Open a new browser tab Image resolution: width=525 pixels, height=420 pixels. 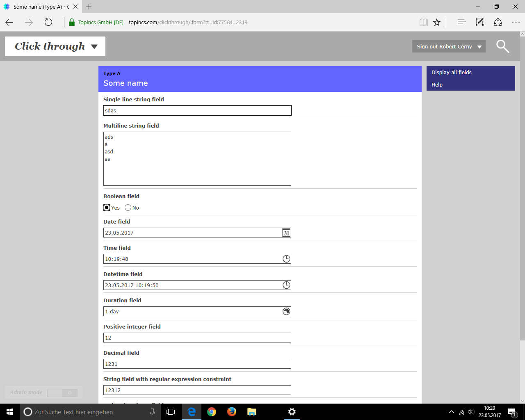point(89,7)
